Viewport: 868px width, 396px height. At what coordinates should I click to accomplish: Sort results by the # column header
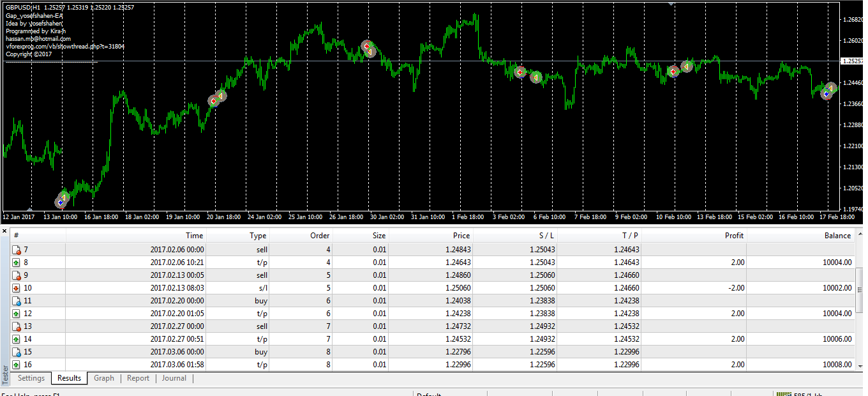point(38,236)
